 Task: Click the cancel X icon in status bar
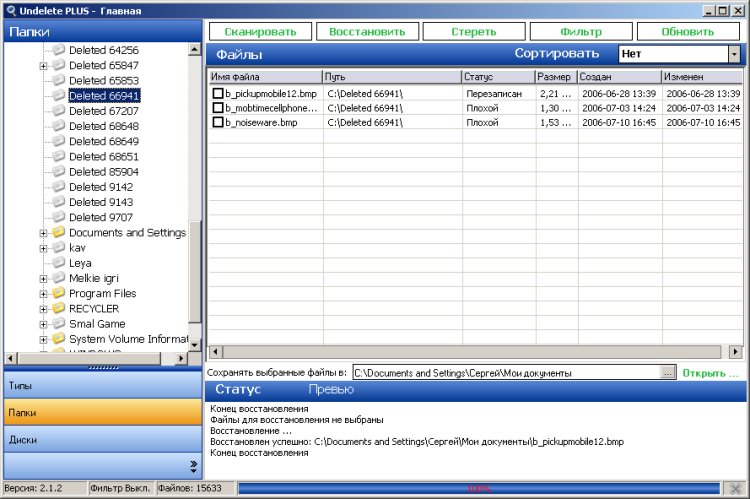(735, 488)
